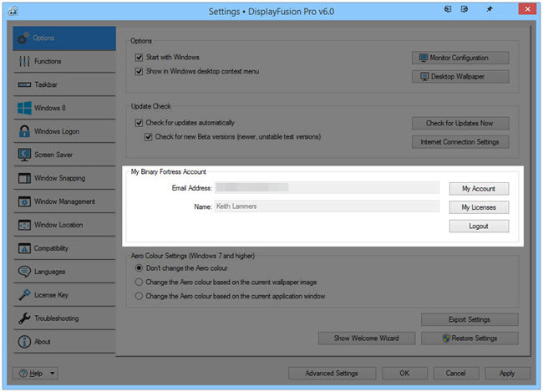Click the Cancel button
This screenshot has width=543, height=392.
pyautogui.click(x=456, y=374)
